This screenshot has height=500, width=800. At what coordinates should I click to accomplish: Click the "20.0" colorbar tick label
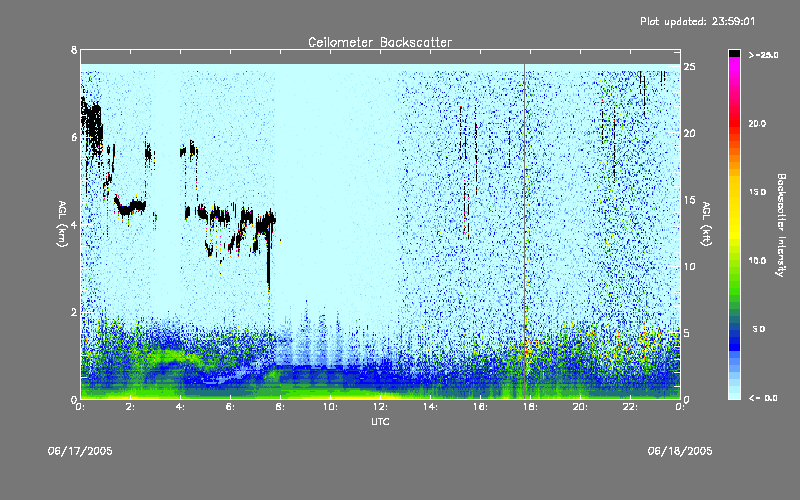(757, 123)
